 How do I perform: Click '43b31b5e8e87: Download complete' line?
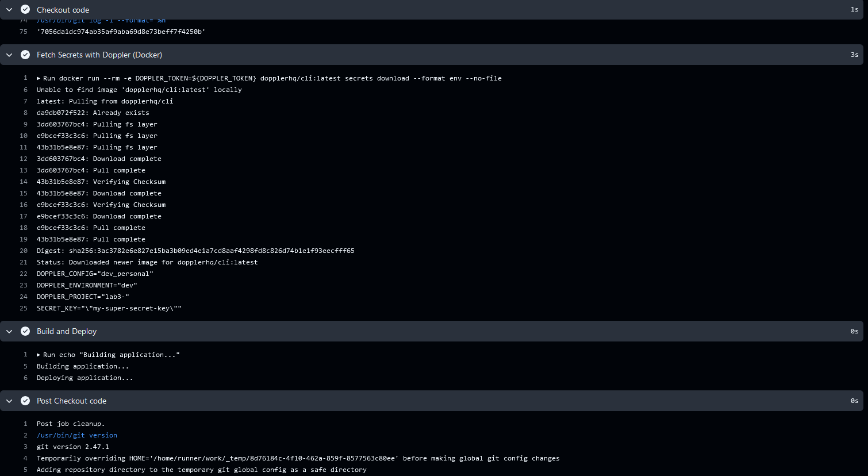[x=99, y=193]
